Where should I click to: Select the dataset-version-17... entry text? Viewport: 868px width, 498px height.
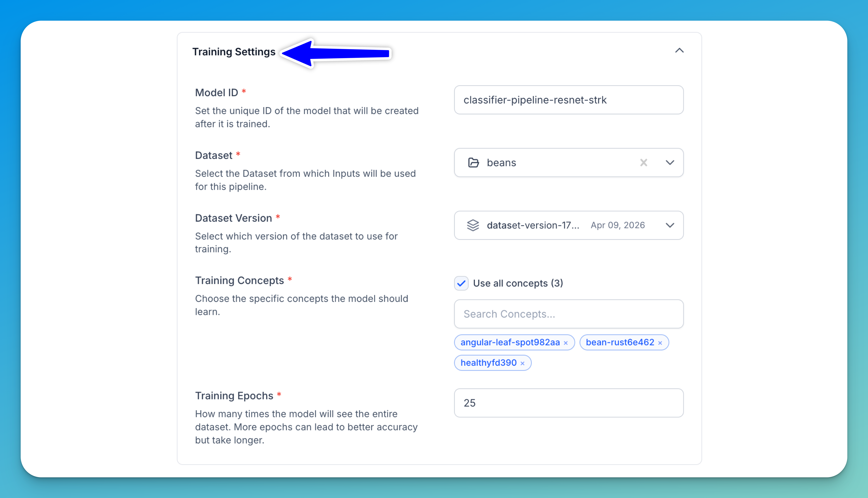pyautogui.click(x=533, y=225)
